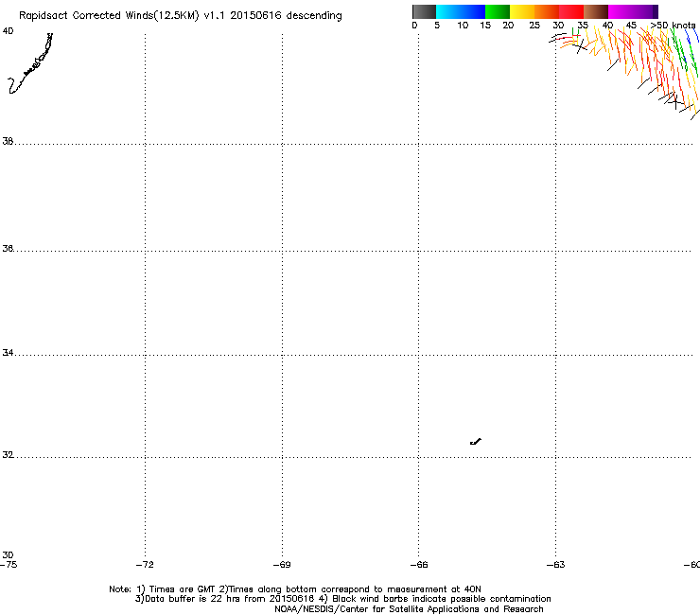Click the NOAA/NESDIS credit line
700x615 pixels.
tap(409, 609)
